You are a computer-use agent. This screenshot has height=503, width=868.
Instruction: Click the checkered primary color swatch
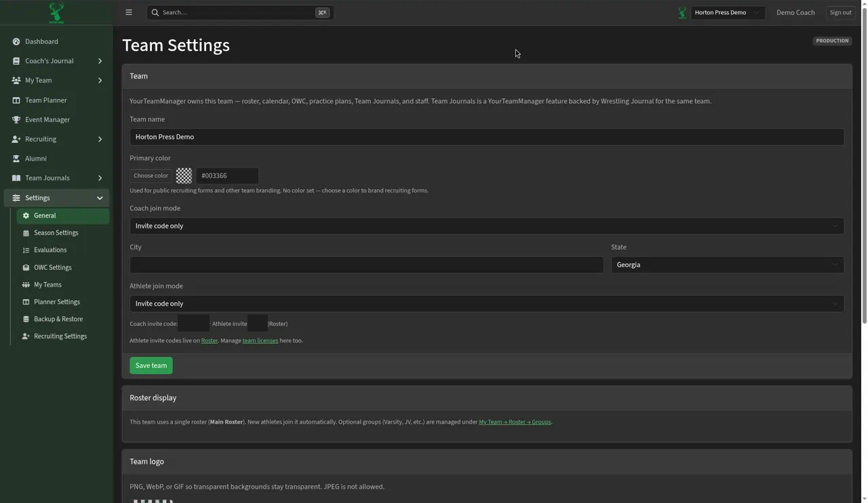pos(184,176)
